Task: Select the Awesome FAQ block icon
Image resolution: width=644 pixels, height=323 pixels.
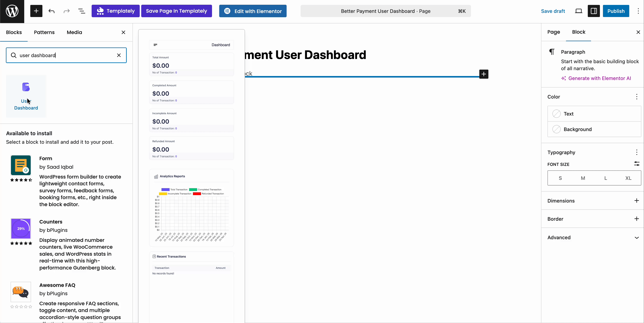Action: 21,292
